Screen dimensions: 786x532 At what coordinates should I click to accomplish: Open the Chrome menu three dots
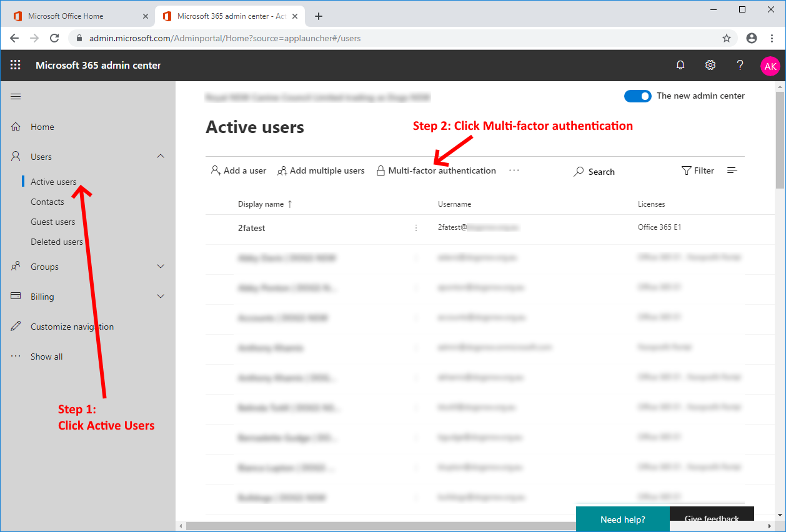pyautogui.click(x=772, y=38)
